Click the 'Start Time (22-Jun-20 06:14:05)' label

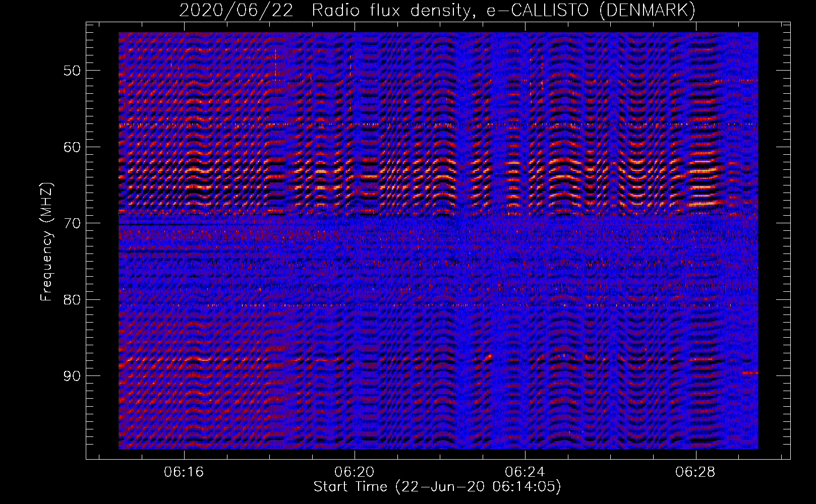point(437,487)
